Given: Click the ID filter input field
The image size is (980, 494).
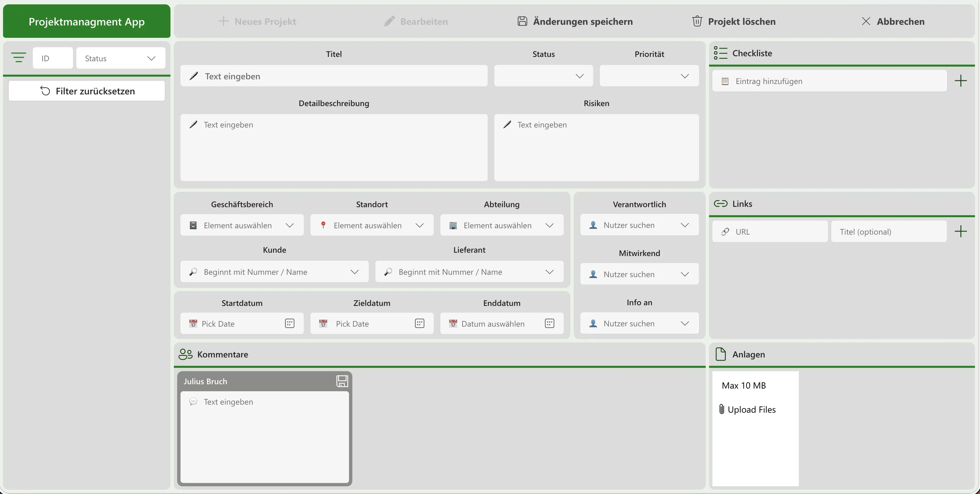Looking at the screenshot, I should 53,58.
